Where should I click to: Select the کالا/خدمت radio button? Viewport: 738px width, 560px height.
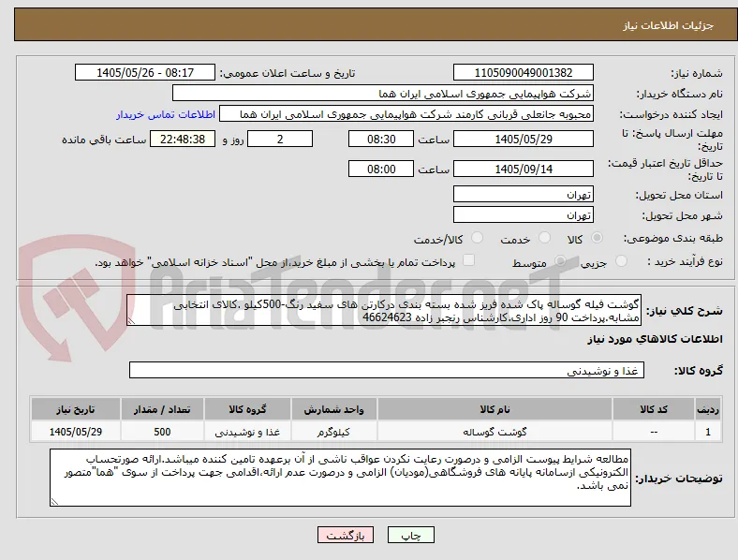[x=478, y=238]
